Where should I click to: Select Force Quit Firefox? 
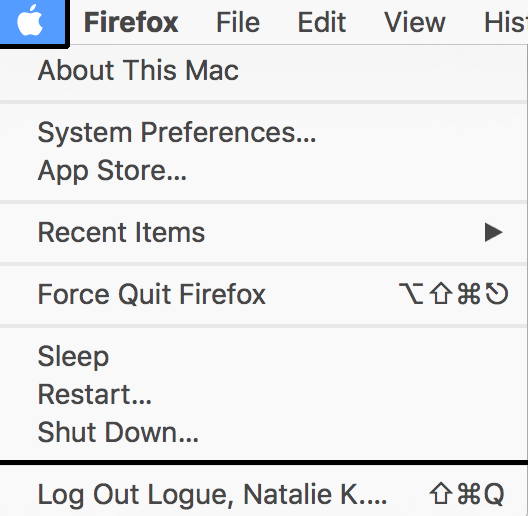tap(152, 294)
